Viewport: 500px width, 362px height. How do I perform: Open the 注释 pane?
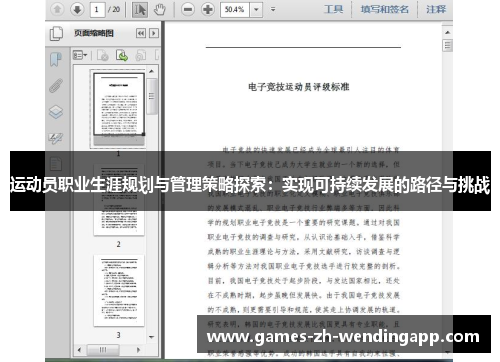pyautogui.click(x=436, y=9)
